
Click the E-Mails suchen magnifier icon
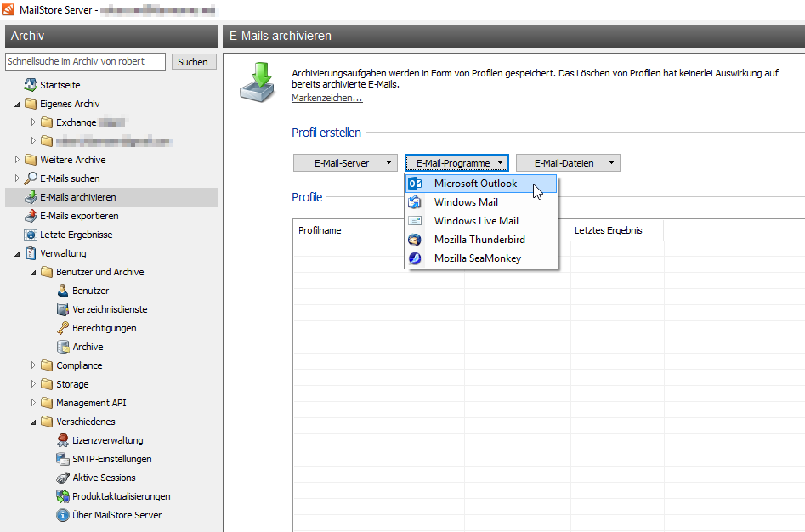[x=31, y=178]
